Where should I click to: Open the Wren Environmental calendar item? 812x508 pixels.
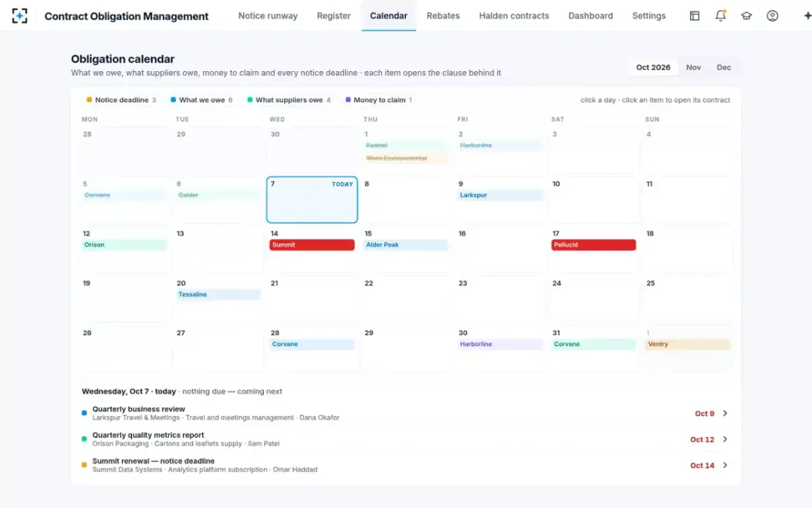coord(405,158)
